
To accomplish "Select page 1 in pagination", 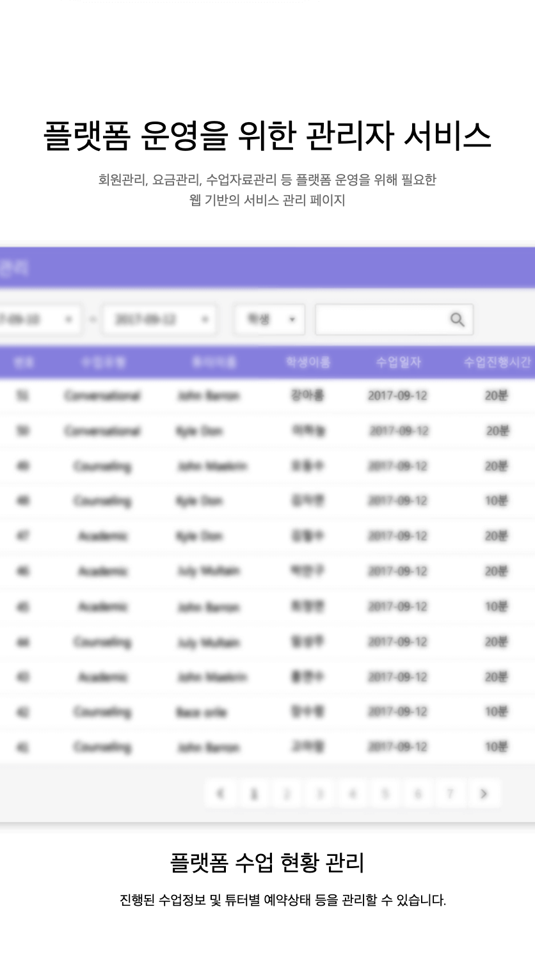I will [x=254, y=794].
